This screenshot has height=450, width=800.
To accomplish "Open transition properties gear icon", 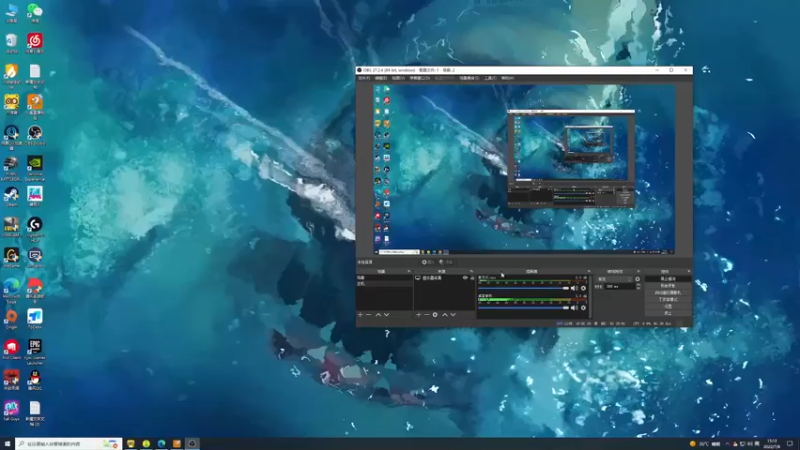I will 637,279.
